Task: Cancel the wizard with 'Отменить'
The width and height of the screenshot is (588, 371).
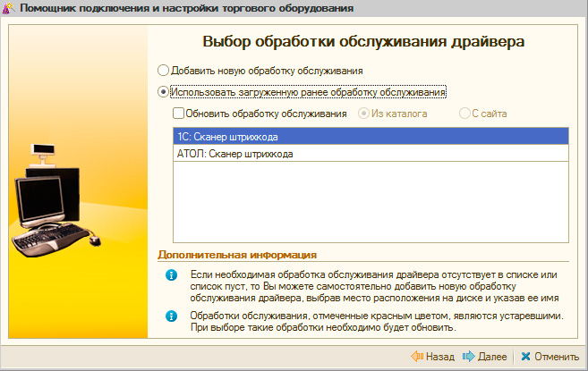Action: (x=550, y=357)
